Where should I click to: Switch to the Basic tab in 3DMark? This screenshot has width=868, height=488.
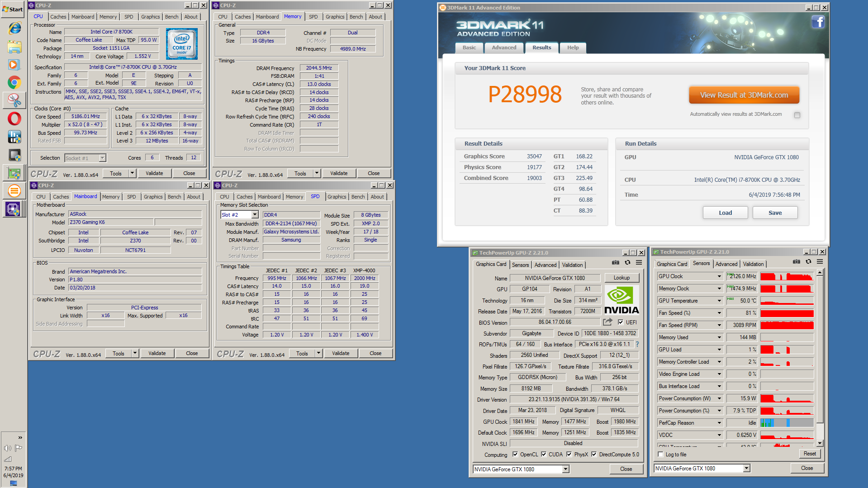tap(469, 47)
